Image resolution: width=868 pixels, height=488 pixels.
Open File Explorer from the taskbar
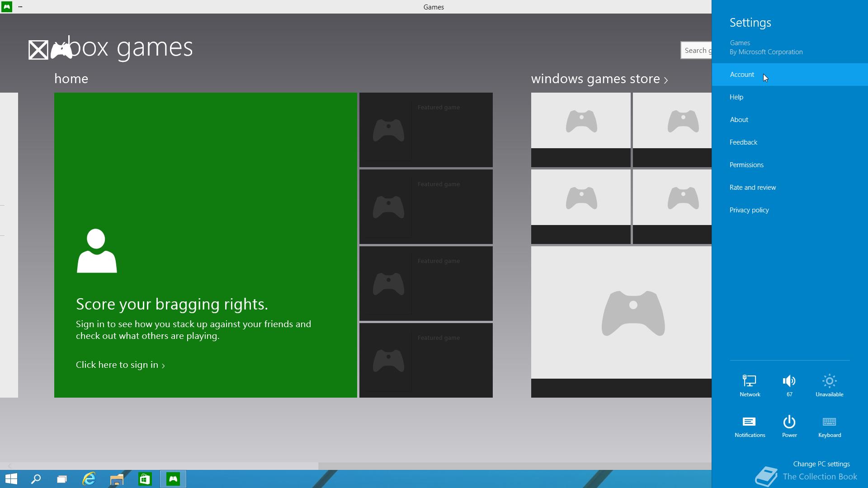point(117,479)
